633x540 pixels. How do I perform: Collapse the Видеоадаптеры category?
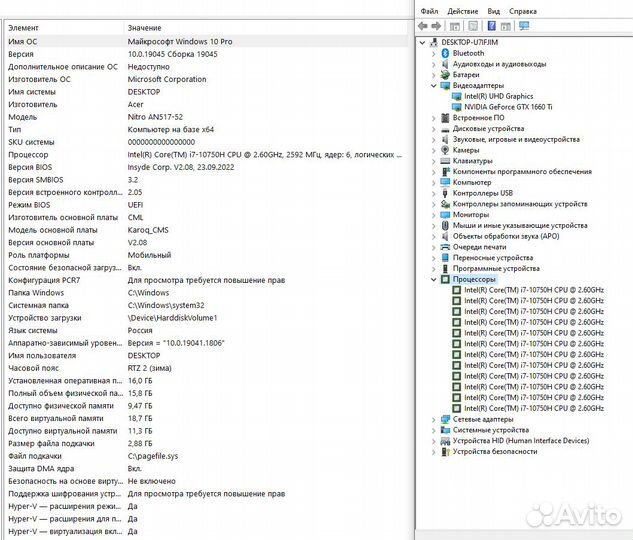coord(434,86)
